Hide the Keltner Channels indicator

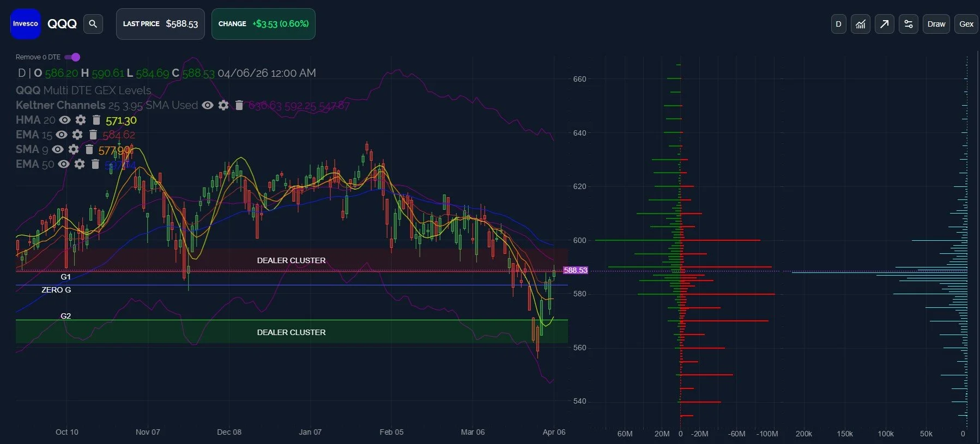tap(208, 105)
